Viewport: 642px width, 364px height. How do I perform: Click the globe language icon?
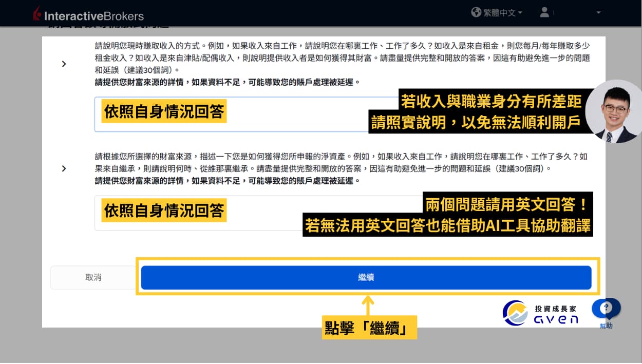pyautogui.click(x=476, y=12)
